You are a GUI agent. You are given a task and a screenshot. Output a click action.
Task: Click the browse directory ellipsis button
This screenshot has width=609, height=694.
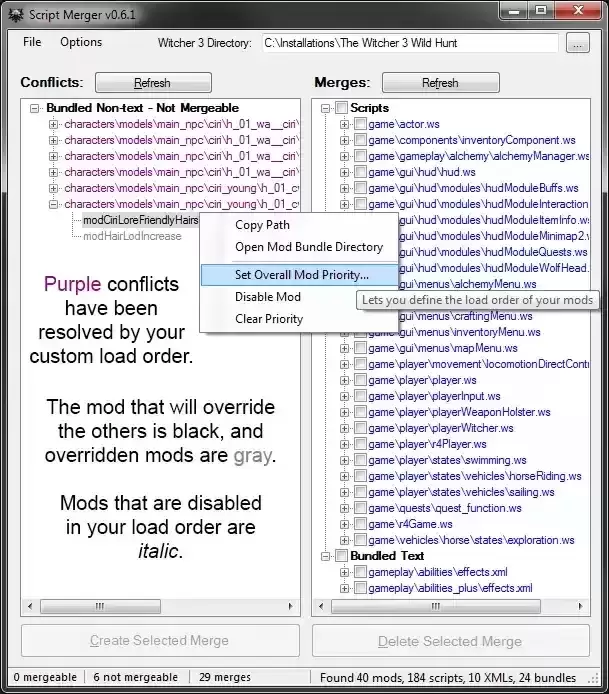[x=577, y=43]
